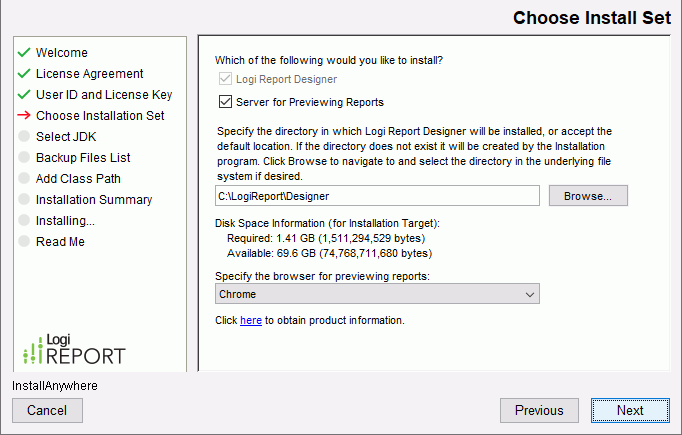Select the Installation Summary step label
682x435 pixels.
(x=94, y=200)
